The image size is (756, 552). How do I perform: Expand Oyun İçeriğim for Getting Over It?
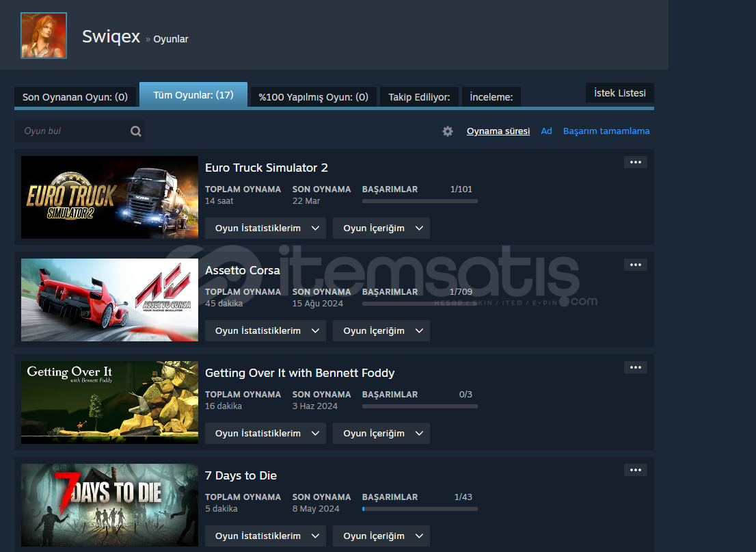(x=381, y=433)
